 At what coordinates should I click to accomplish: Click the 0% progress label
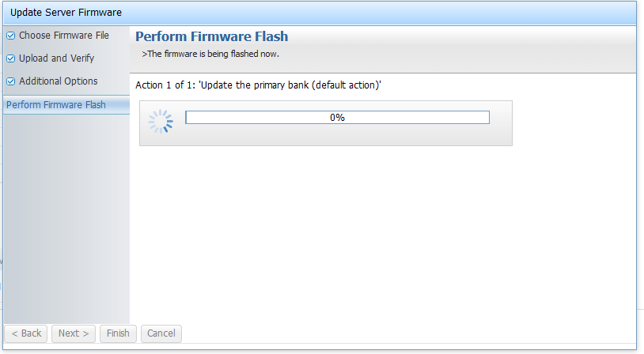(x=338, y=118)
